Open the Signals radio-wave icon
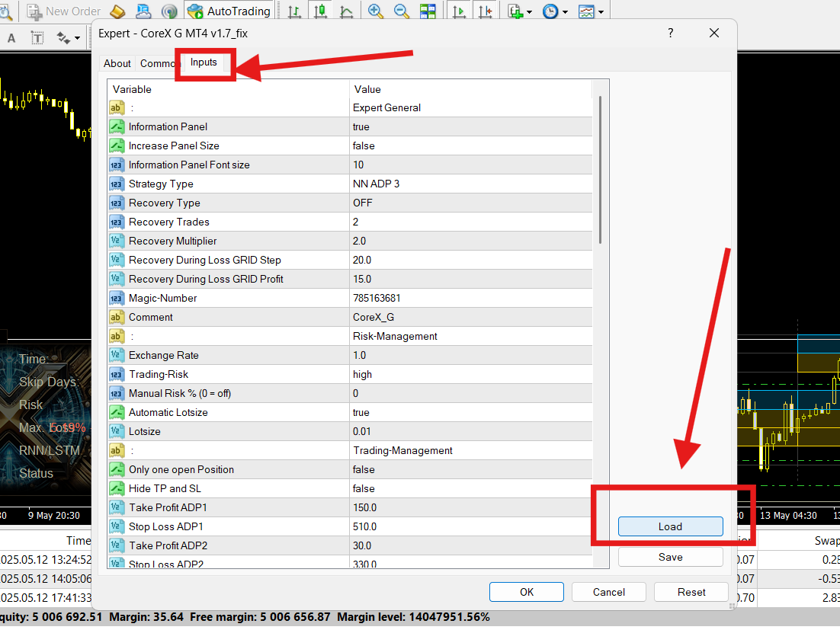This screenshot has height=630, width=840. (x=169, y=11)
